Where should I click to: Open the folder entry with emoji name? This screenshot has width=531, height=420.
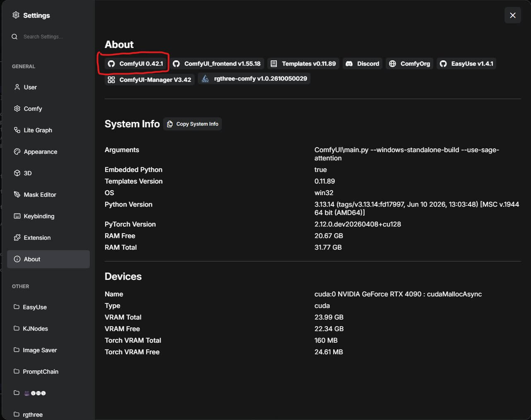48,393
